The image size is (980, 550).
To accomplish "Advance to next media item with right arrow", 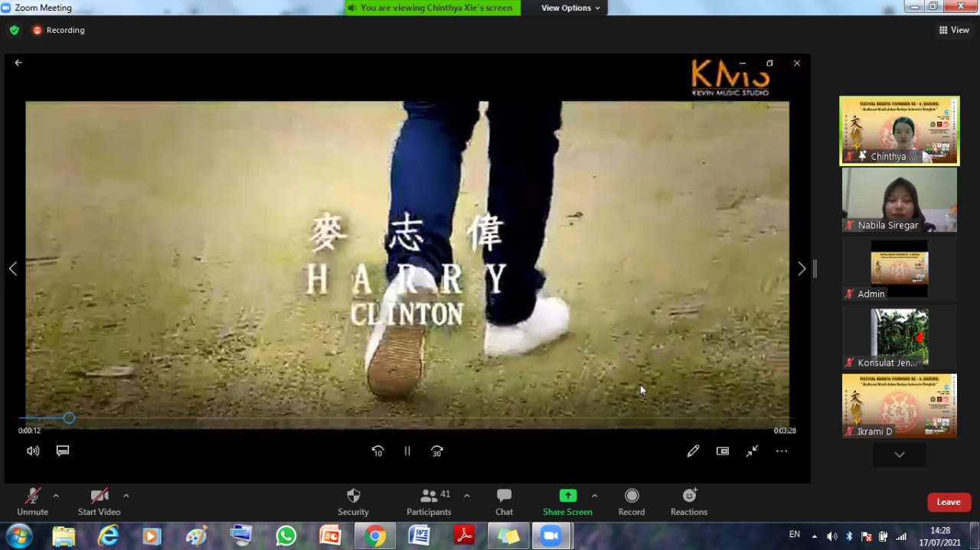I will 802,268.
